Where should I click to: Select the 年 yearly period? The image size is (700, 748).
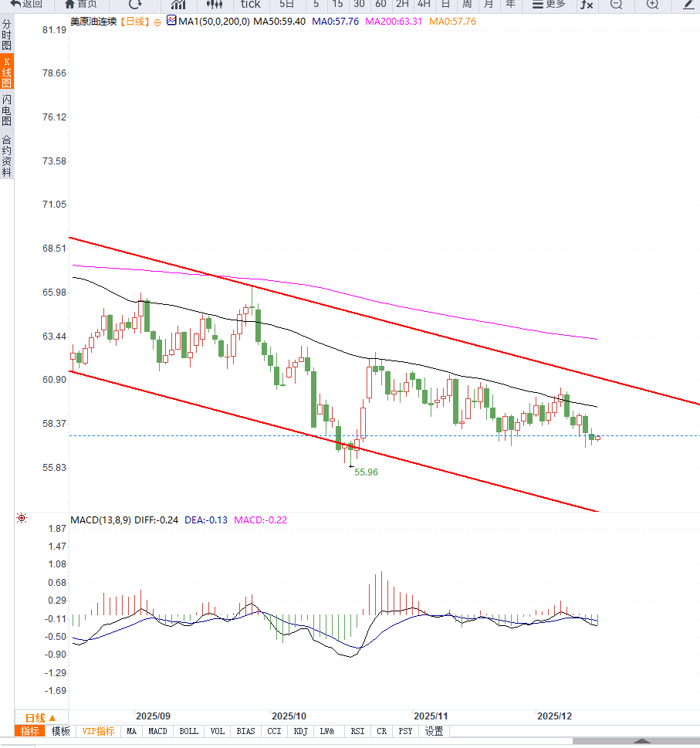510,5
